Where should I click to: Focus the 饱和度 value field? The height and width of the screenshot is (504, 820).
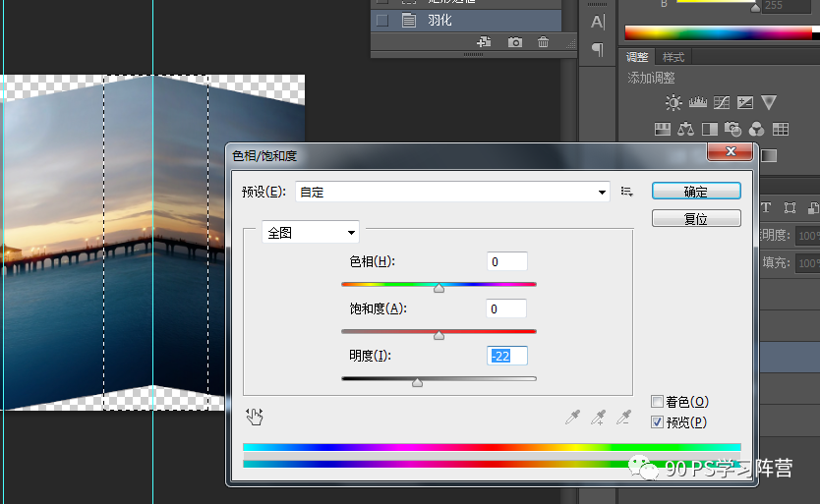point(506,308)
